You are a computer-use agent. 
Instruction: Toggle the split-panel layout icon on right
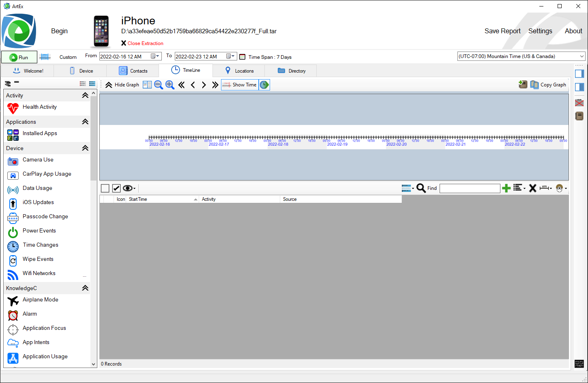pos(579,87)
